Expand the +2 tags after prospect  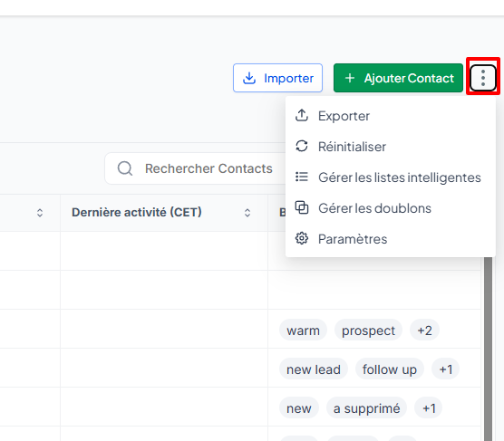click(424, 331)
